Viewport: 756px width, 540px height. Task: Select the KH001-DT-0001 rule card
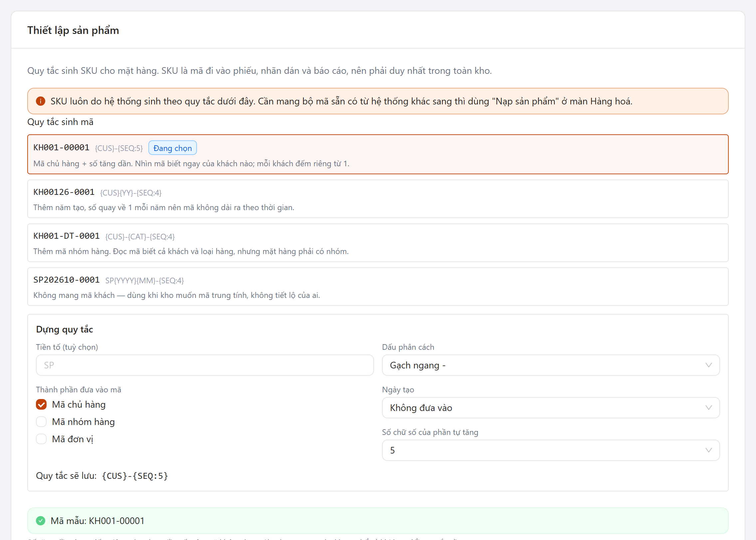click(x=378, y=243)
